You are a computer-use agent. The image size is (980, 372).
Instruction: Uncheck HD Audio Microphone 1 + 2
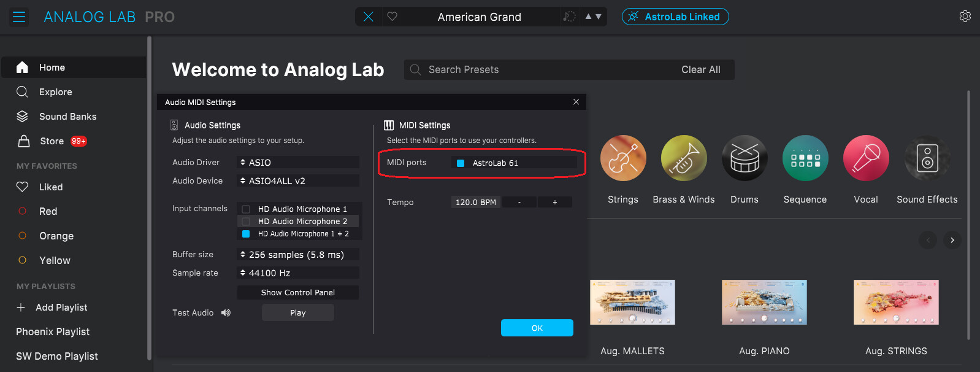click(x=246, y=234)
